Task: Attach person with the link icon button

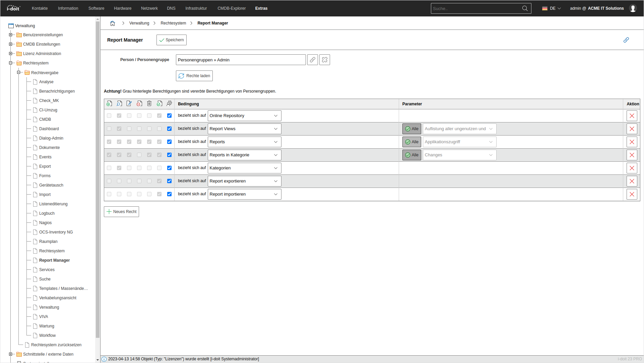Action: coord(312,60)
